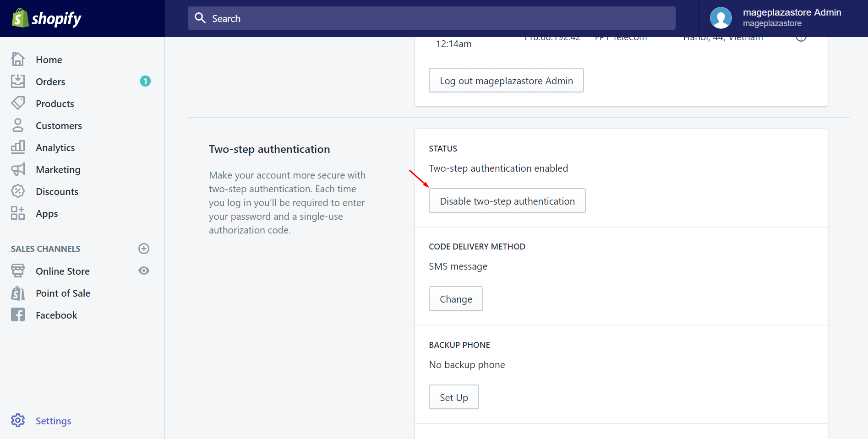The width and height of the screenshot is (868, 439).
Task: Click the Online Store shop icon
Action: (18, 271)
